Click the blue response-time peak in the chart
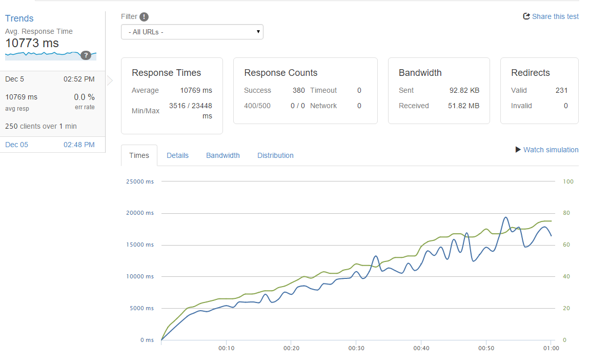Viewport: 589px width, 364px height. tap(505, 217)
